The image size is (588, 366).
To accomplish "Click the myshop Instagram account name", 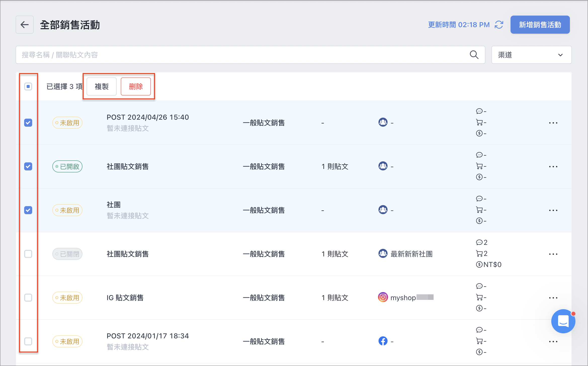I will point(403,298).
